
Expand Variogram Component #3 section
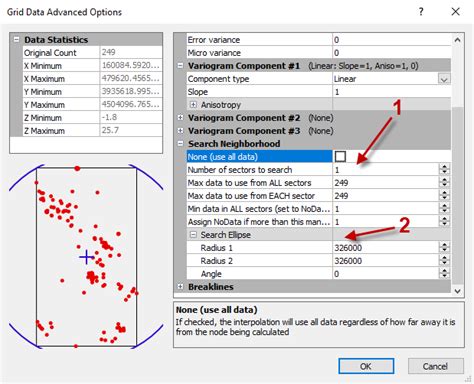[180, 131]
